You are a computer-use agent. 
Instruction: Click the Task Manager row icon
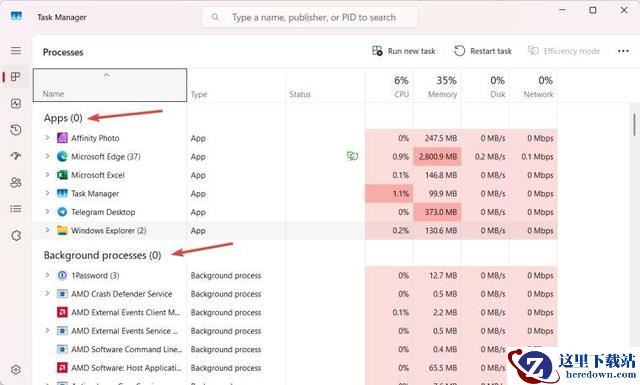[62, 194]
